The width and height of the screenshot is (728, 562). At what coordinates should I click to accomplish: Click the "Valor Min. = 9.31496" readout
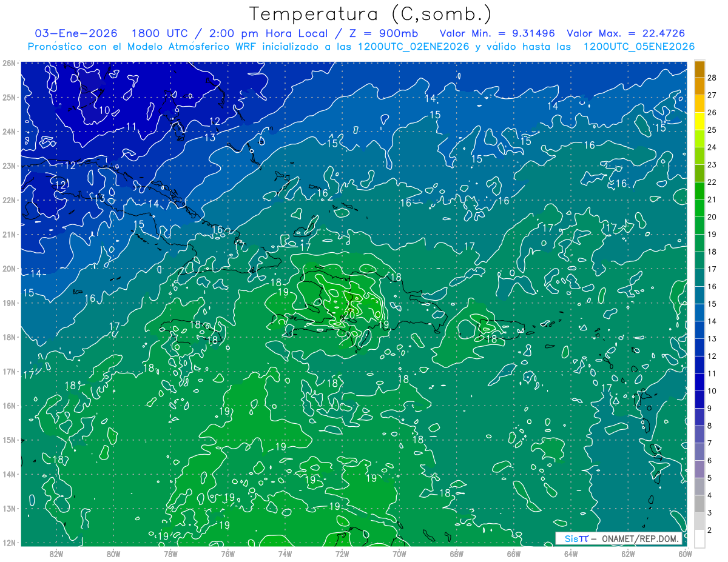tap(497, 33)
